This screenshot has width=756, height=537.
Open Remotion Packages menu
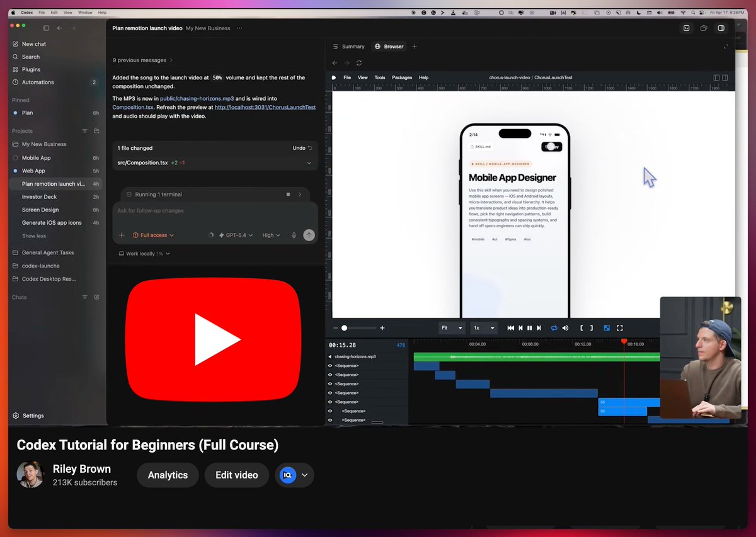point(402,77)
